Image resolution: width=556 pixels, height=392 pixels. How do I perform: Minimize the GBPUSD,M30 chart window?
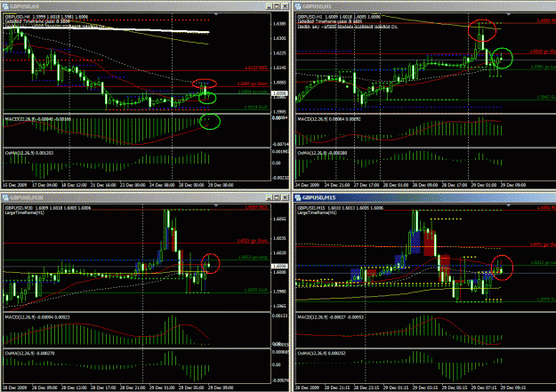[x=270, y=197]
